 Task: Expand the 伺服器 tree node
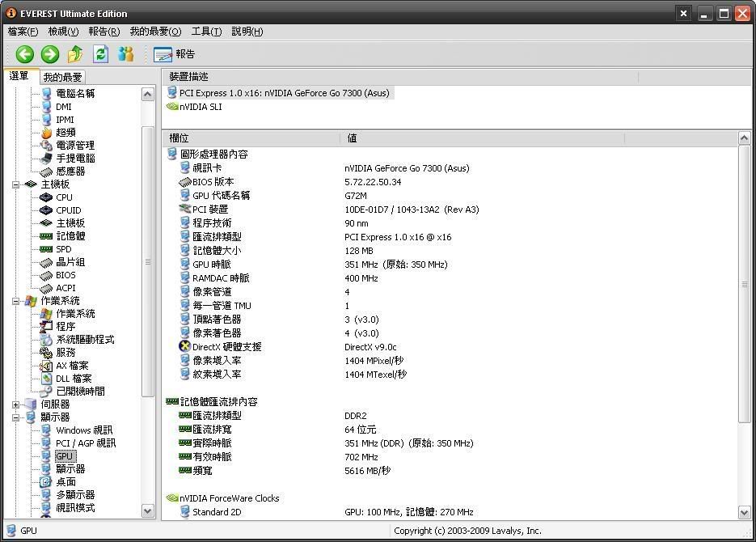[16, 404]
